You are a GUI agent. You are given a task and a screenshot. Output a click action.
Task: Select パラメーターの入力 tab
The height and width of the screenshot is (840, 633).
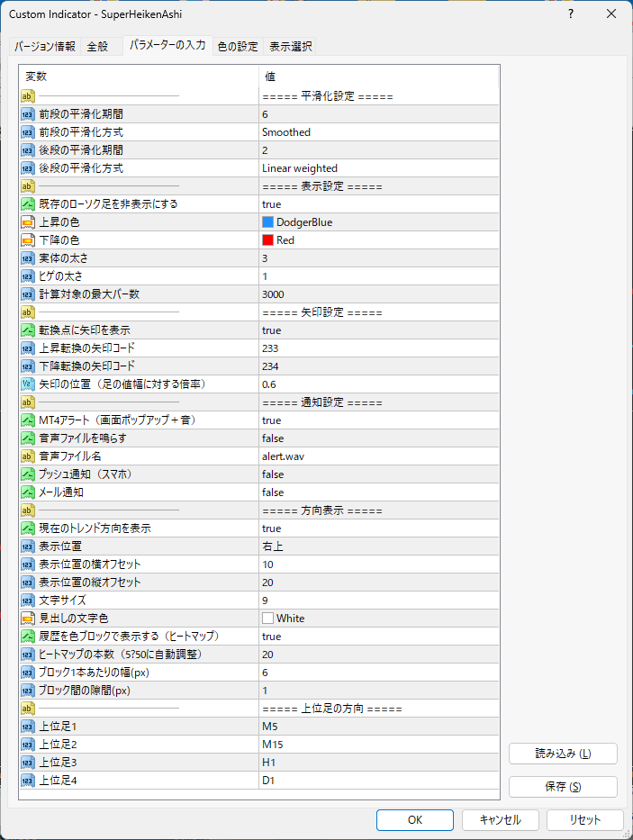click(167, 45)
